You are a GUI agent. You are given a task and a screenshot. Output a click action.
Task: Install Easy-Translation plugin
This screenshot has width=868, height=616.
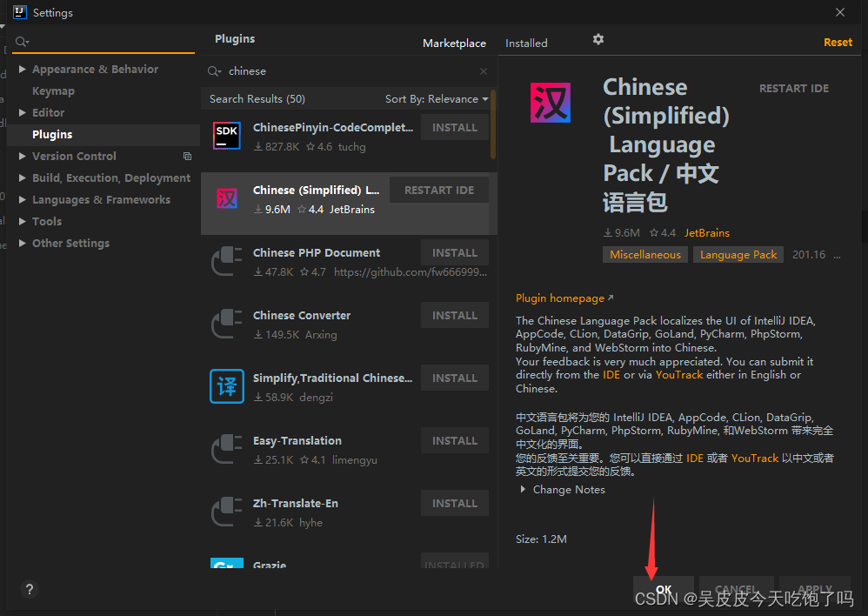[455, 440]
